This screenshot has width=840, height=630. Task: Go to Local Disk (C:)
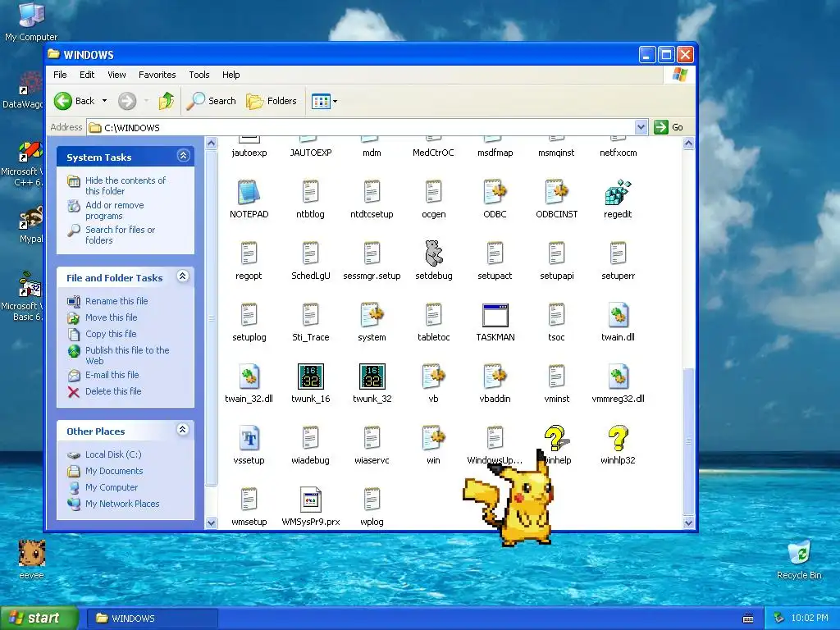tap(113, 454)
